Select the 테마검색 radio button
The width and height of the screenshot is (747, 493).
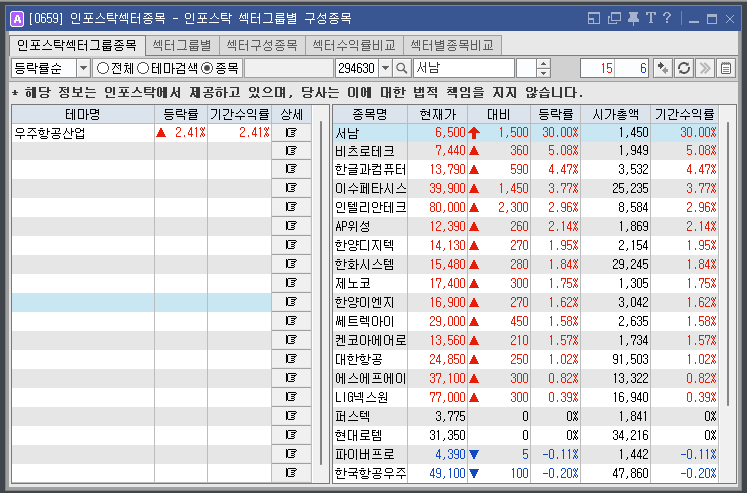click(143, 68)
